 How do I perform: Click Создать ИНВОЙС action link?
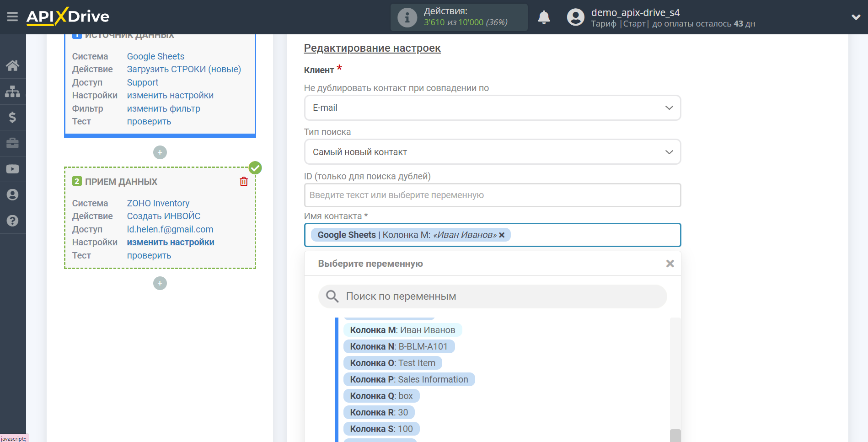[164, 216]
